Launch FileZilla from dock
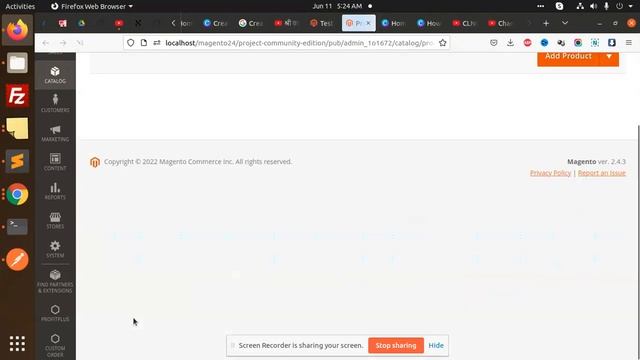The height and width of the screenshot is (360, 640). (17, 96)
